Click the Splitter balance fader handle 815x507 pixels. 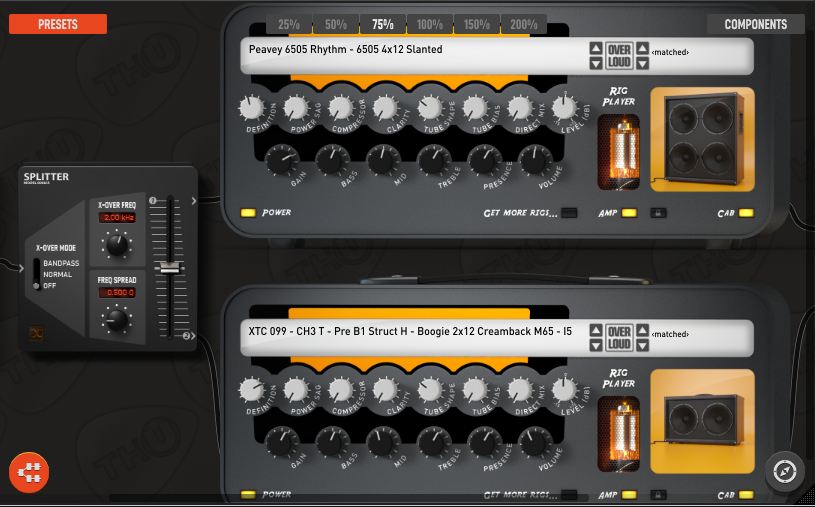click(x=169, y=267)
